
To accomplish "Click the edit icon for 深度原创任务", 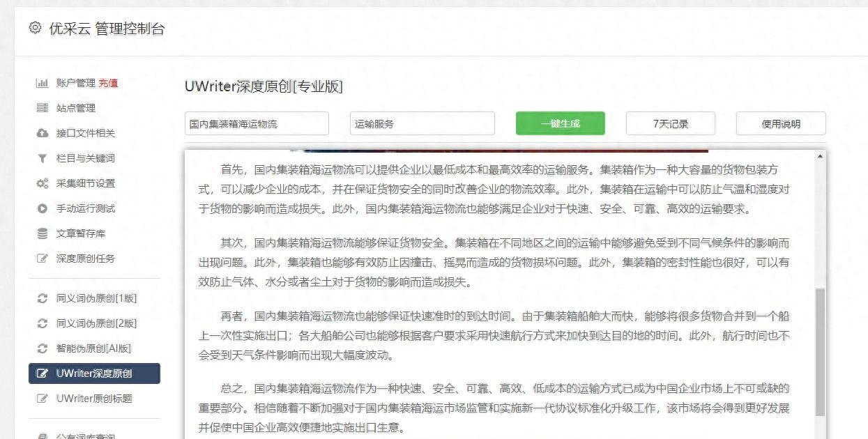I will pyautogui.click(x=42, y=259).
